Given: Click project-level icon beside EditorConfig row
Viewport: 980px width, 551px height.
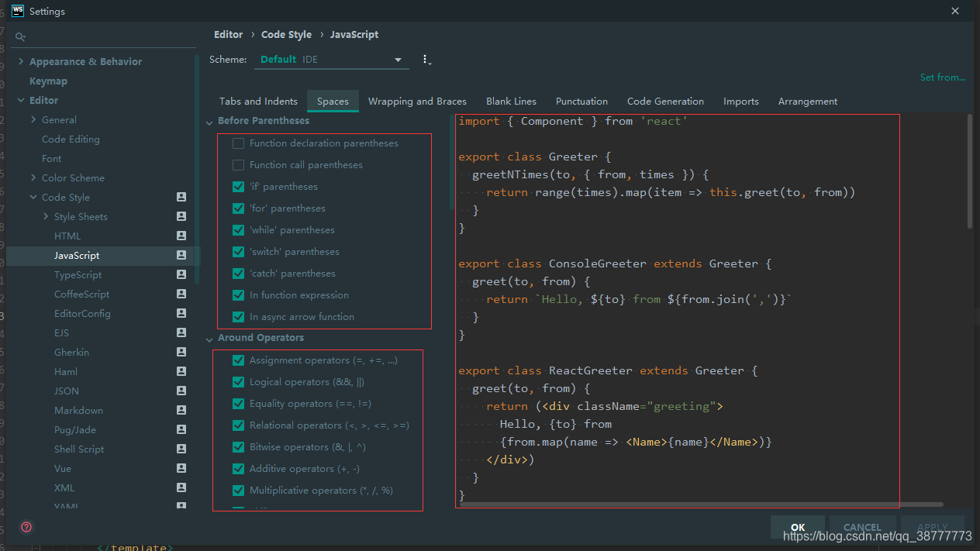Looking at the screenshot, I should (x=181, y=313).
